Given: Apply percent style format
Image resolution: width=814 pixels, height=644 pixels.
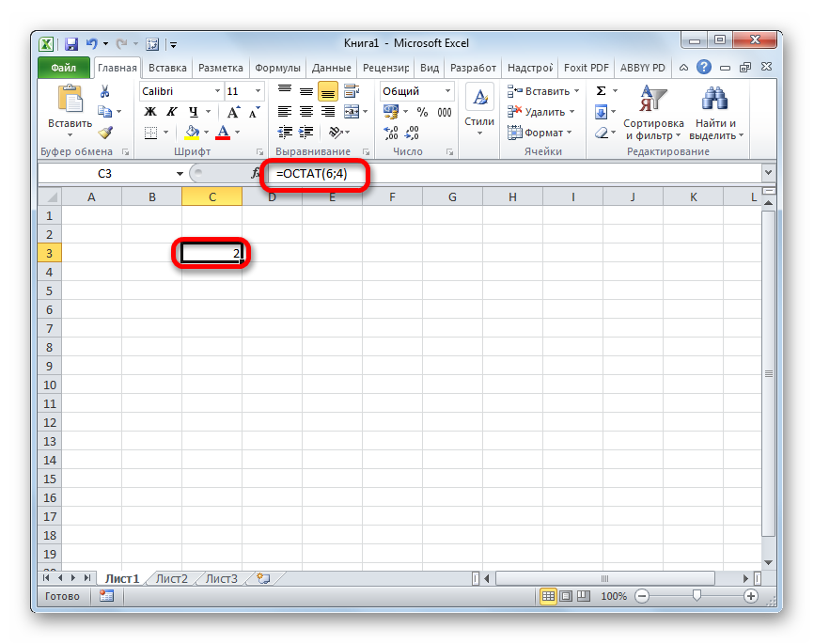Looking at the screenshot, I should 423,112.
